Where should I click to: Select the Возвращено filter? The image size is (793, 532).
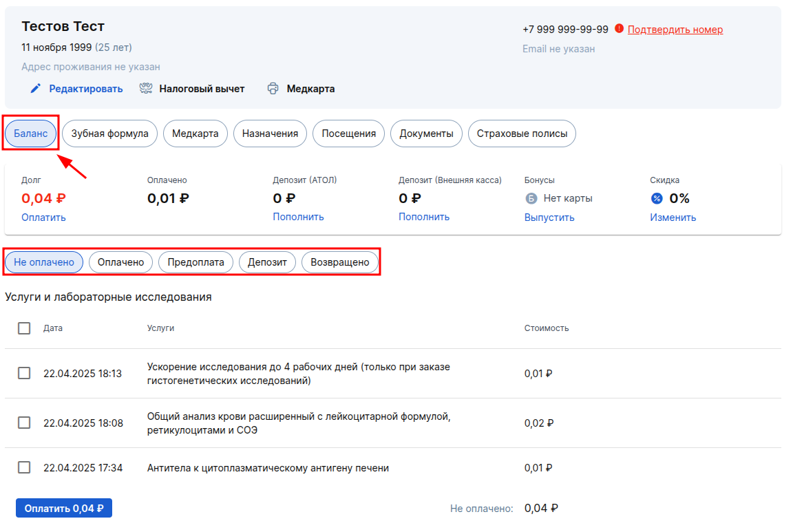[340, 262]
